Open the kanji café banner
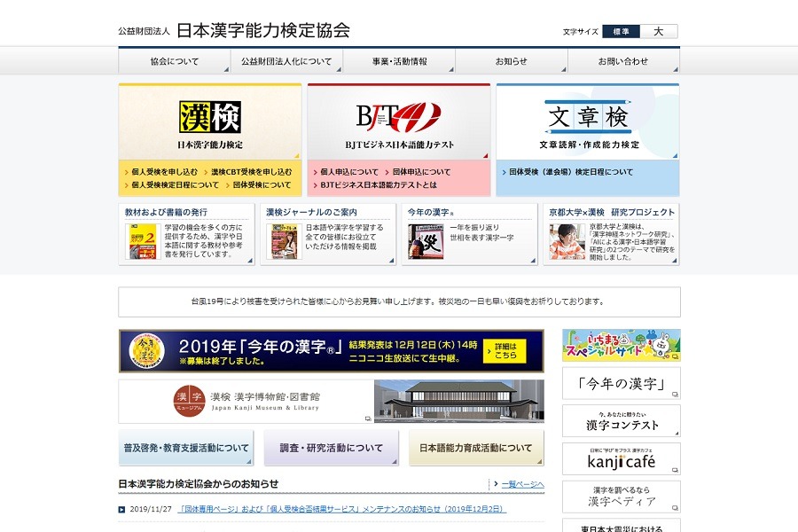 coord(621,459)
